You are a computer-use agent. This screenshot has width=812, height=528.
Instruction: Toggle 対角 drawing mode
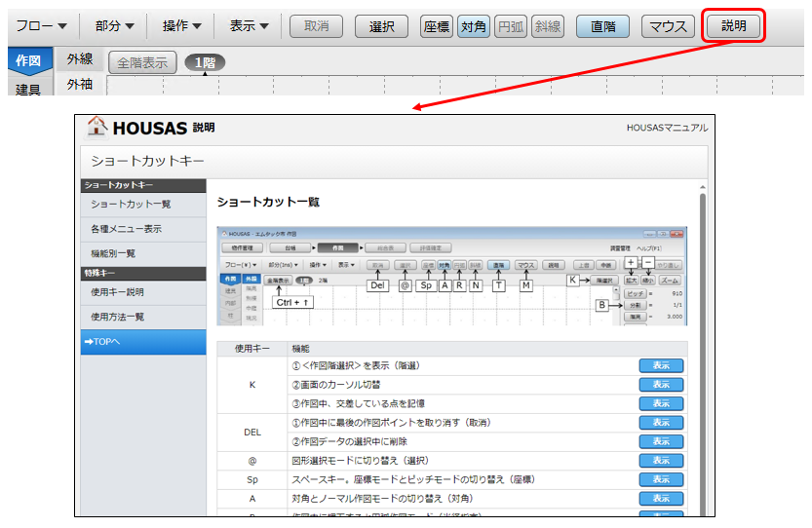[474, 26]
